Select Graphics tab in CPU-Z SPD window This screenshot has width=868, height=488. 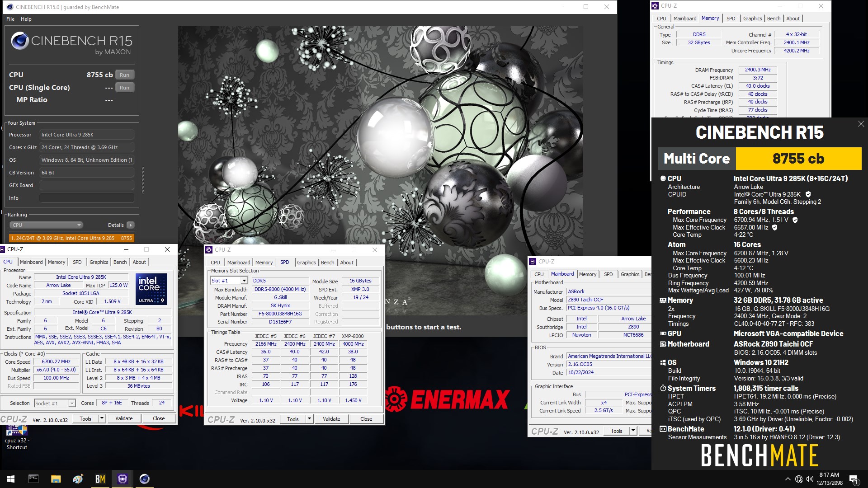point(307,263)
